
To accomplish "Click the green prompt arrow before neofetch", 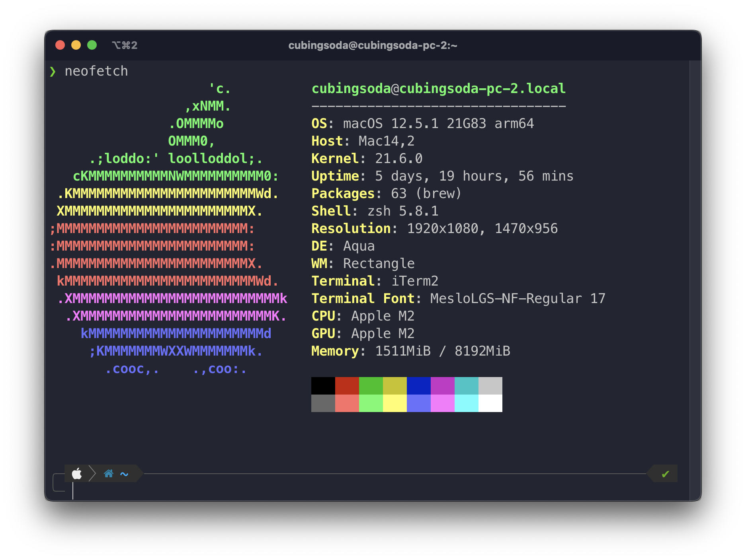I will (x=53, y=72).
